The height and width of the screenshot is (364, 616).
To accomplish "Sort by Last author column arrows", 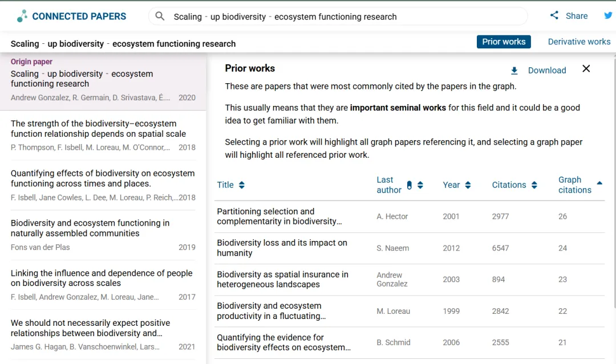I will (x=420, y=185).
